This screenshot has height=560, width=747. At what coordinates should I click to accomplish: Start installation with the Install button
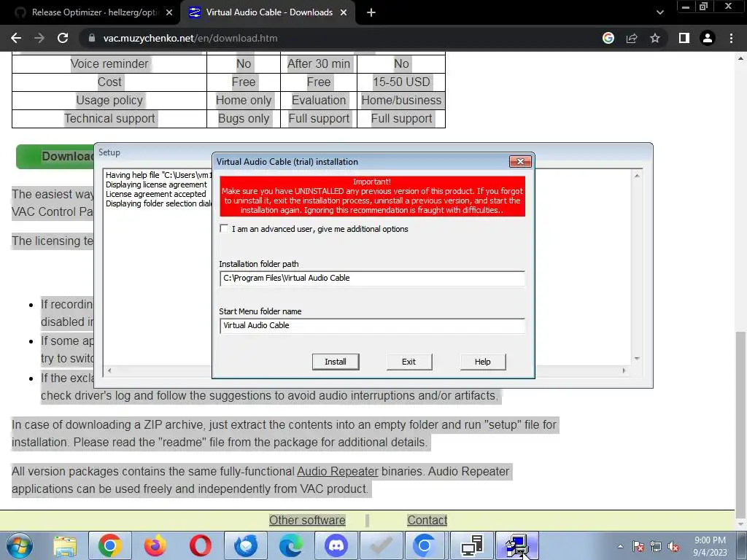336,362
